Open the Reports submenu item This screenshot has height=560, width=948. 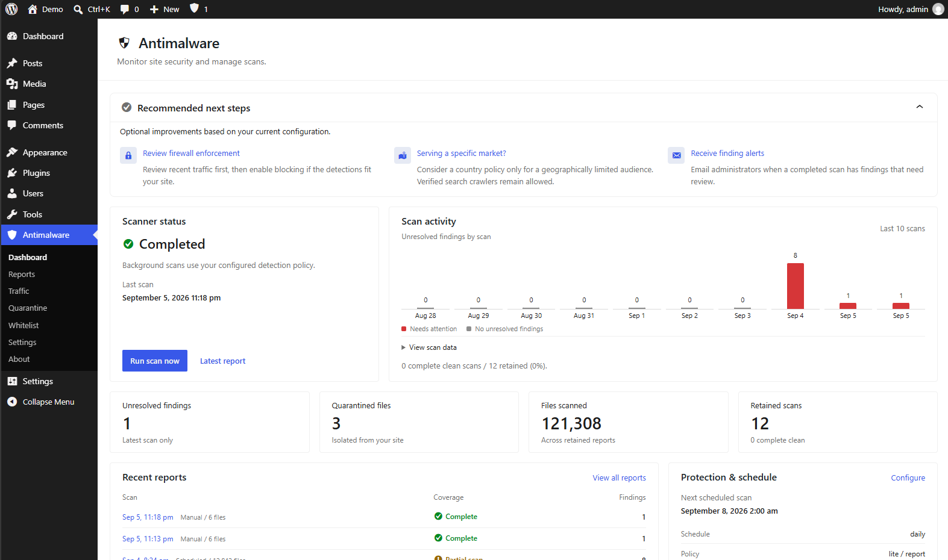(x=22, y=274)
